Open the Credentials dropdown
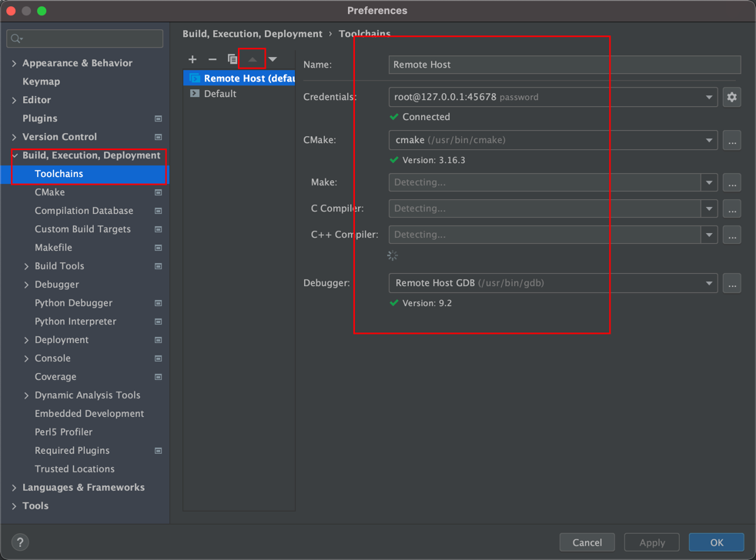 [x=708, y=98]
